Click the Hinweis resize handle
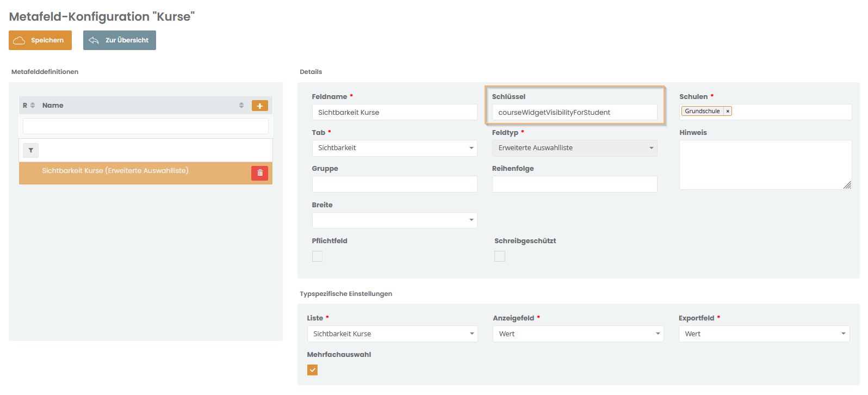Screen dimensions: 868x395 847,186
